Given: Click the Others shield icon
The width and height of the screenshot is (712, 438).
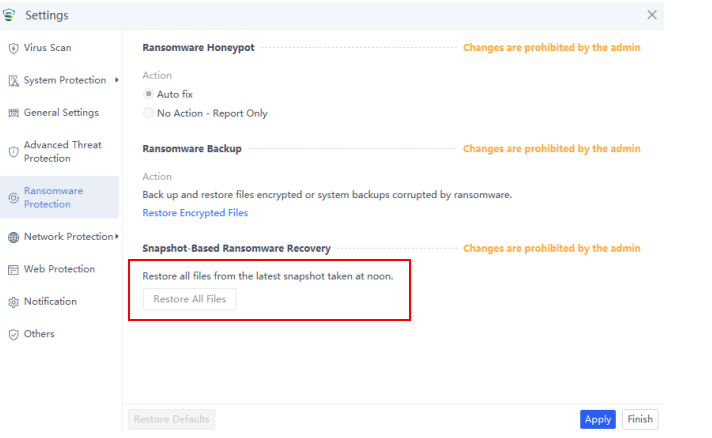Looking at the screenshot, I should 13,335.
